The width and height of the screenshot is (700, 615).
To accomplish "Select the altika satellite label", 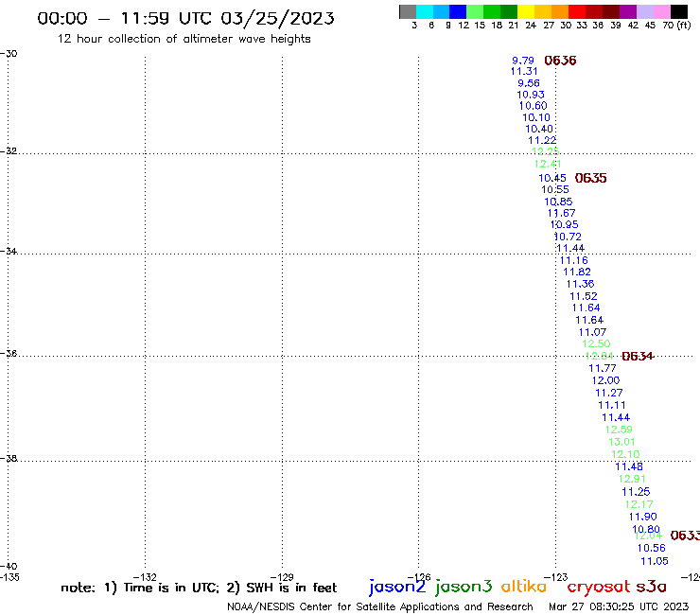I will pyautogui.click(x=523, y=587).
